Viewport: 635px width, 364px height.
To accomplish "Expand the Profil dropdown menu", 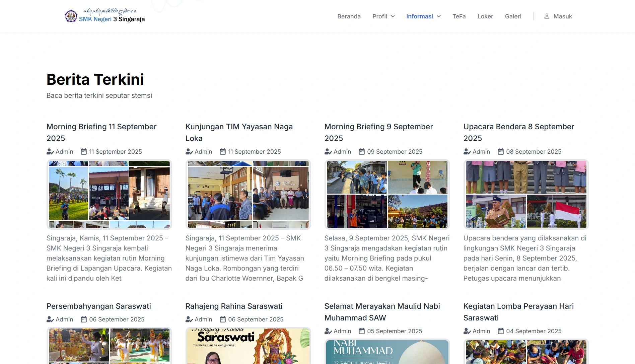I will tap(383, 16).
